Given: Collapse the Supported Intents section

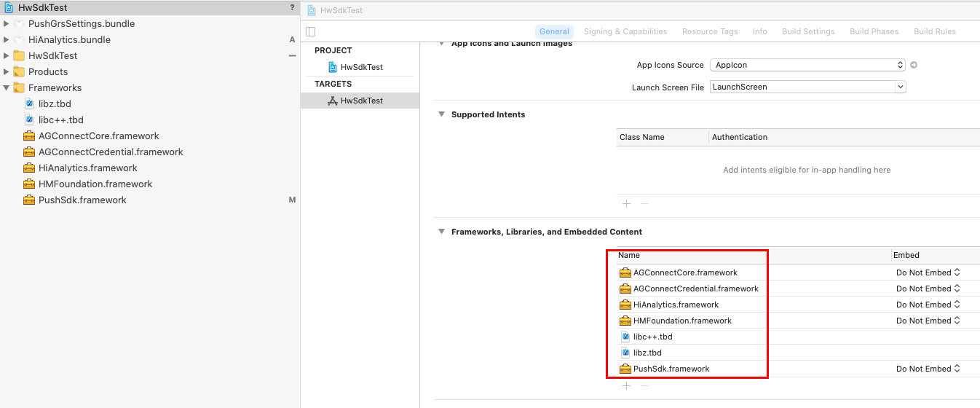Looking at the screenshot, I should coord(441,114).
